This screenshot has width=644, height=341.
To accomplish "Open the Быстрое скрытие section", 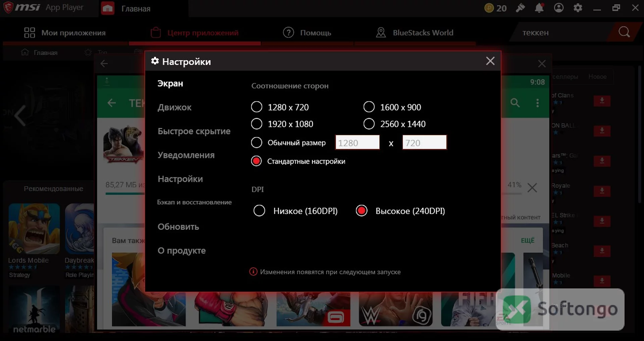I will tap(194, 131).
